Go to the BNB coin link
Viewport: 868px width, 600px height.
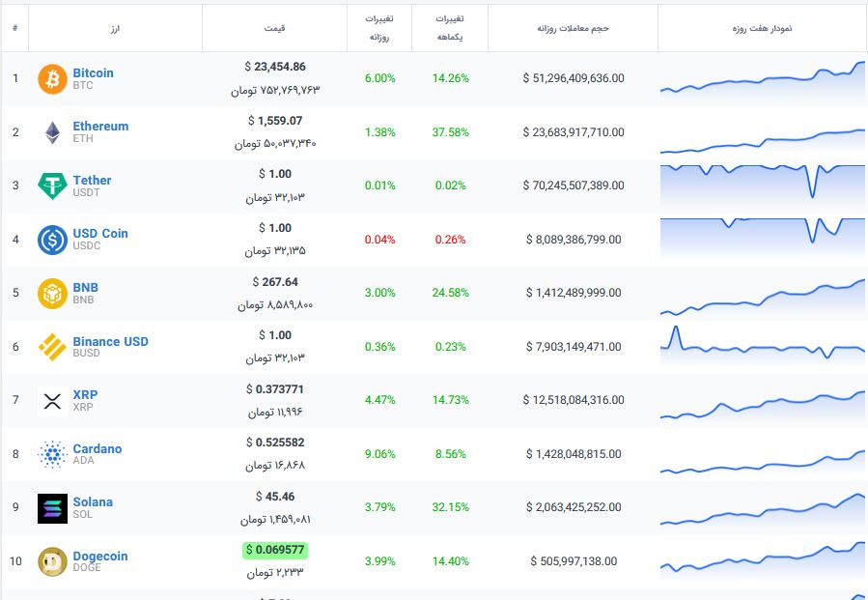[x=85, y=288]
